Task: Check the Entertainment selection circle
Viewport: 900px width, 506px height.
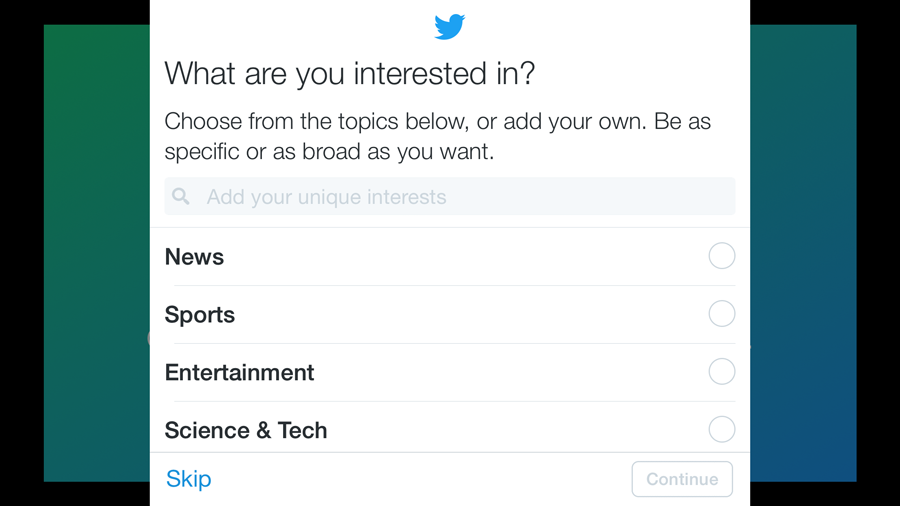Action: coord(721,372)
